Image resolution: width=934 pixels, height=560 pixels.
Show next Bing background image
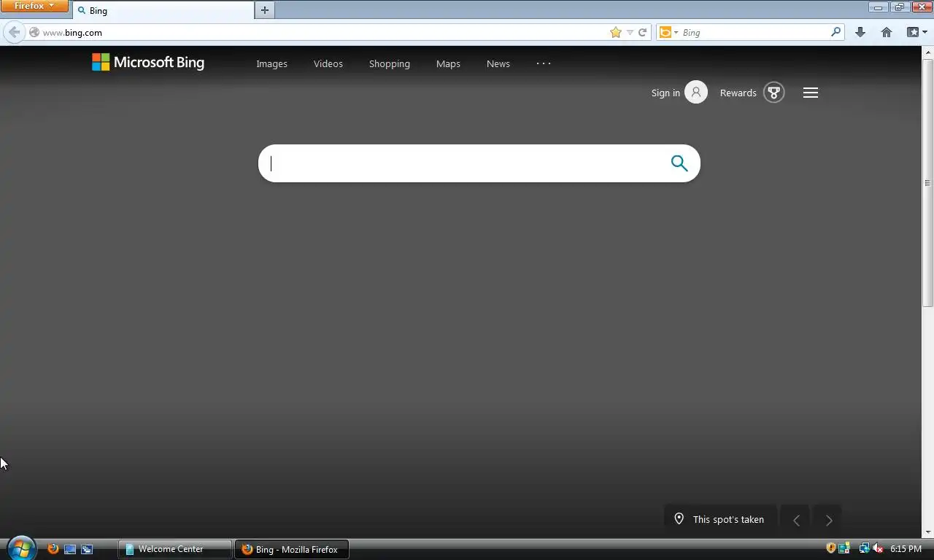click(x=828, y=520)
